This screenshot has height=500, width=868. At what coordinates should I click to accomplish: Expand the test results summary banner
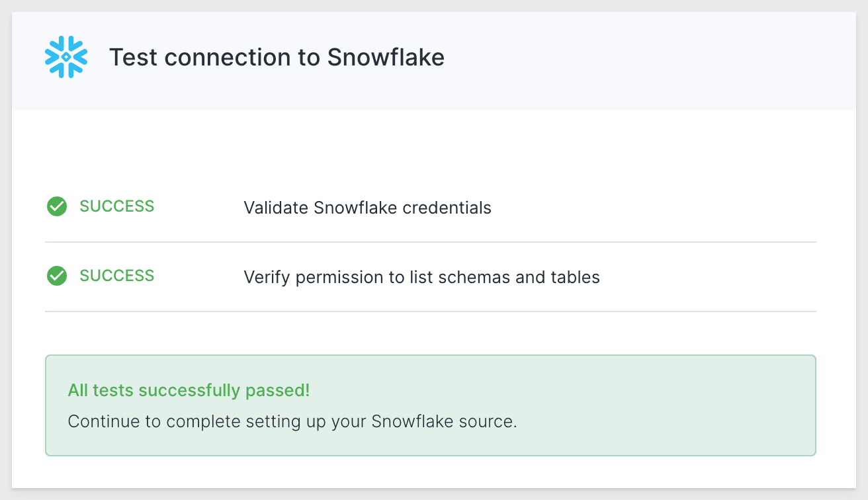pyautogui.click(x=430, y=405)
